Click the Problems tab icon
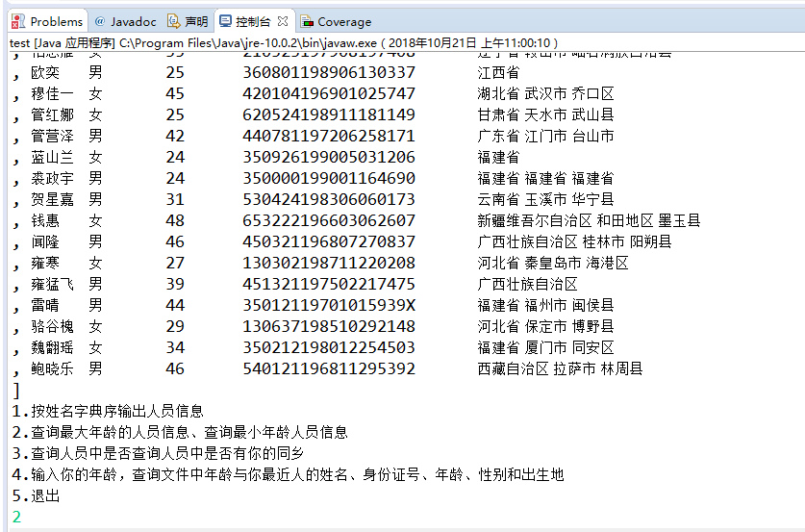The image size is (805, 532). pos(18,21)
